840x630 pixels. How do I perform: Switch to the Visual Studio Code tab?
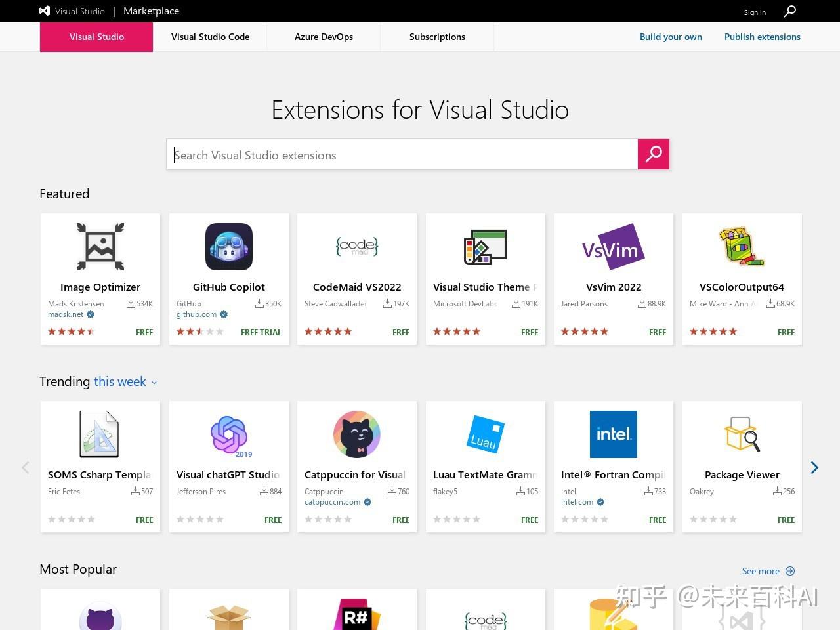[x=210, y=37]
